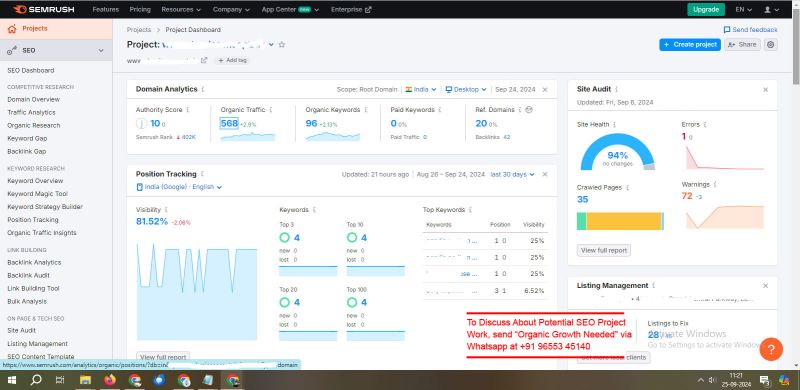Click Organic Traffic value 568
Viewport: 800px width, 390px height.
pos(229,123)
